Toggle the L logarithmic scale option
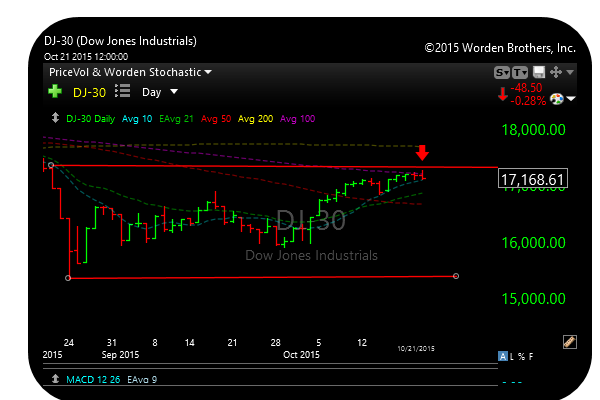This screenshot has width=600, height=400. pos(512,357)
